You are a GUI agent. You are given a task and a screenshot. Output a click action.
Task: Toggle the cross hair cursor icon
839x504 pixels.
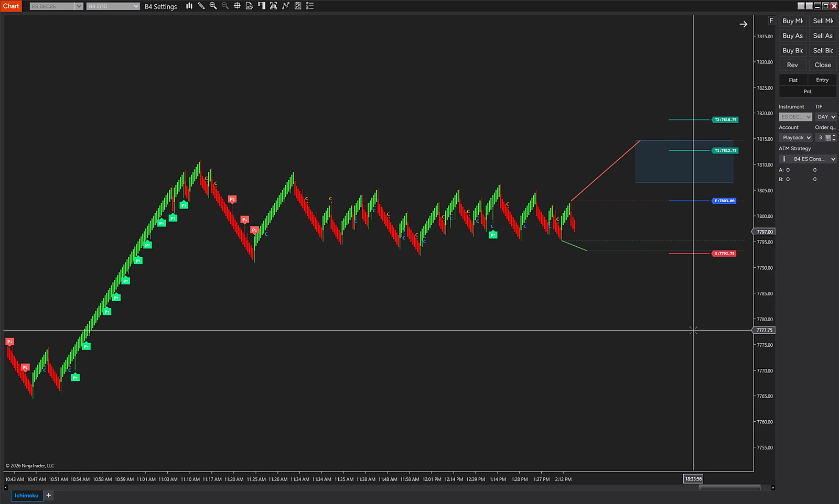point(237,6)
